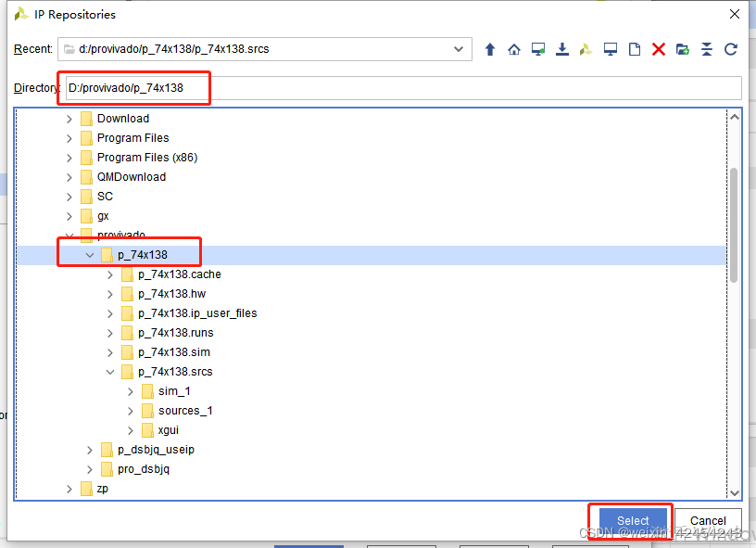Close the IP Repositories dialog
Image resolution: width=756 pixels, height=548 pixels.
(x=735, y=14)
